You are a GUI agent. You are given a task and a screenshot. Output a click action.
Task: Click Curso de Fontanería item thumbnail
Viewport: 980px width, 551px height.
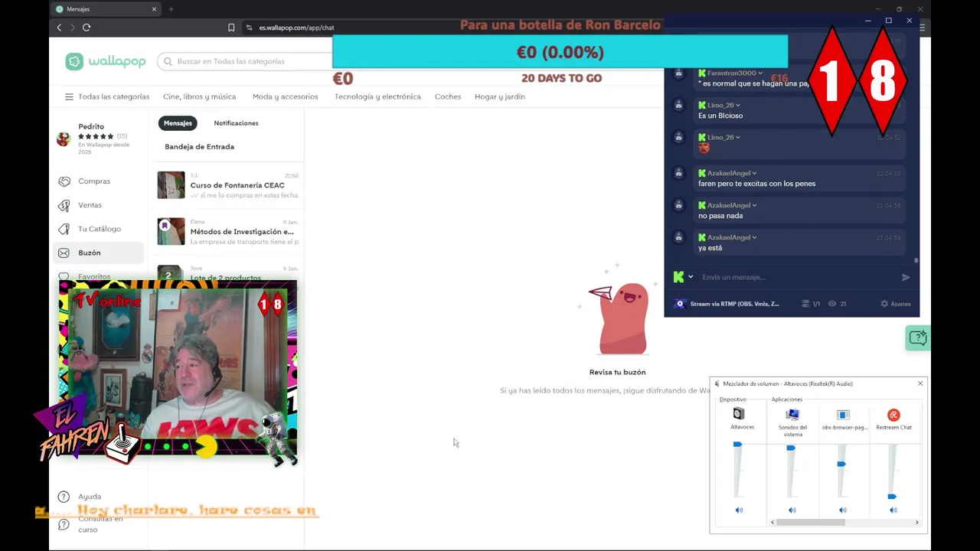[171, 185]
